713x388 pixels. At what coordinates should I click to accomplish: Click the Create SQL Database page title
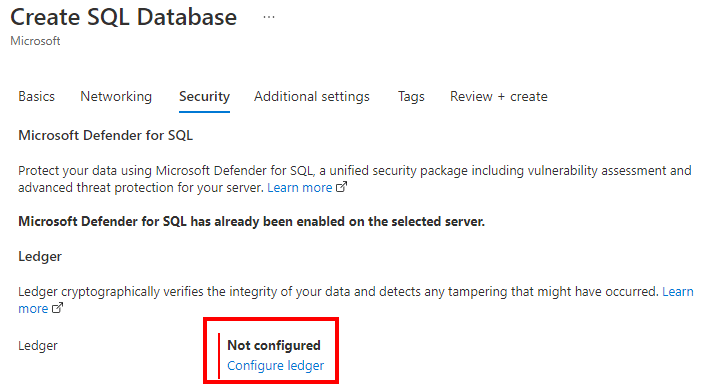pos(124,17)
